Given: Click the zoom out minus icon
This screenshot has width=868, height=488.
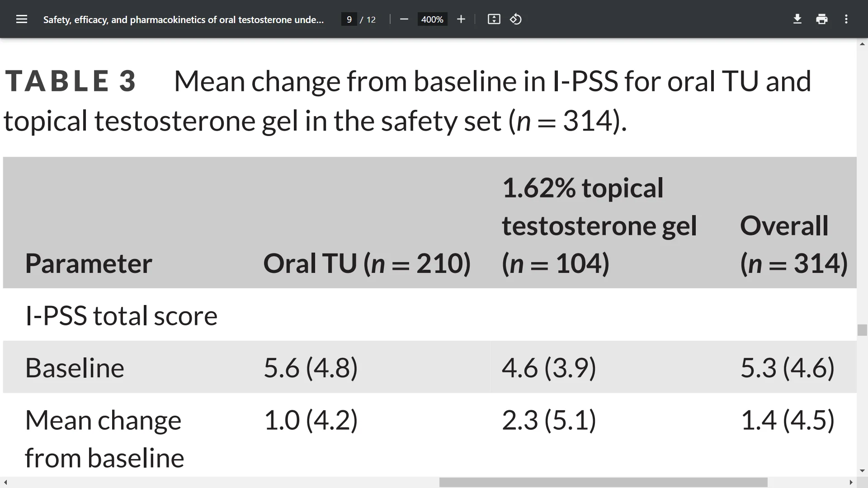Looking at the screenshot, I should click(404, 19).
